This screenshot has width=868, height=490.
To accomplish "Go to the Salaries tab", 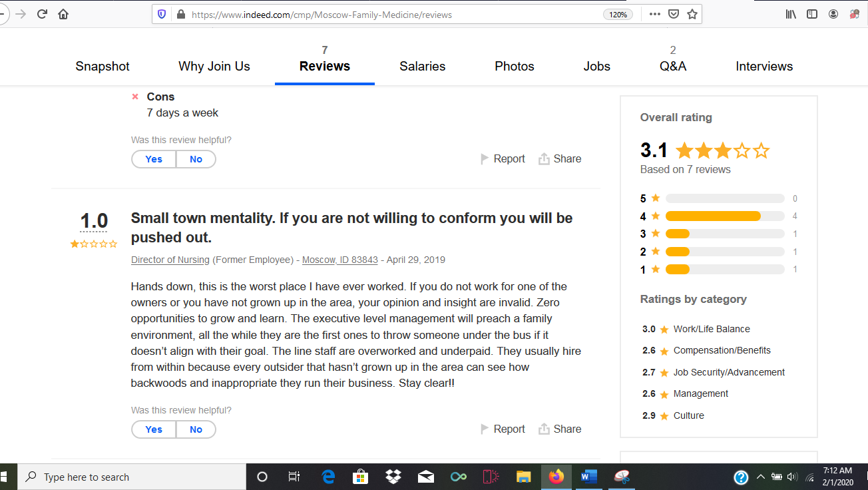I will 423,66.
